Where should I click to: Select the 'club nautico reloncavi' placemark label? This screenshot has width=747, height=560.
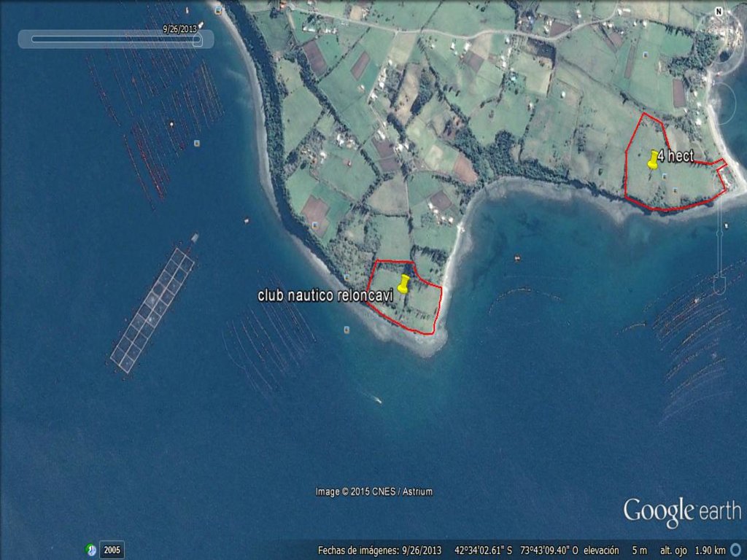(325, 295)
